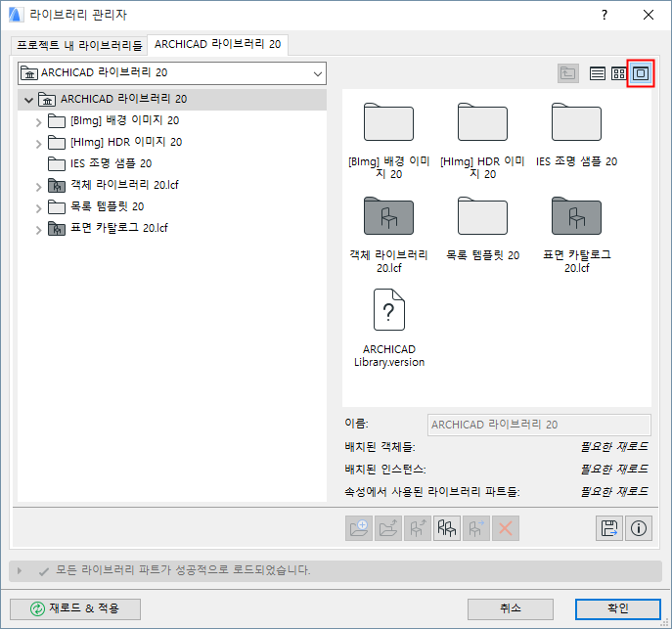Switch to small icons grid view
The image size is (672, 629).
618,73
